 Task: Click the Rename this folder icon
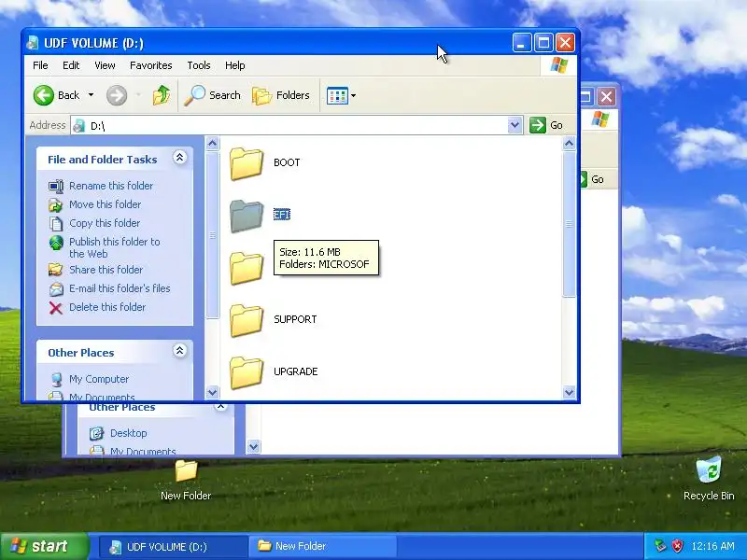[56, 186]
